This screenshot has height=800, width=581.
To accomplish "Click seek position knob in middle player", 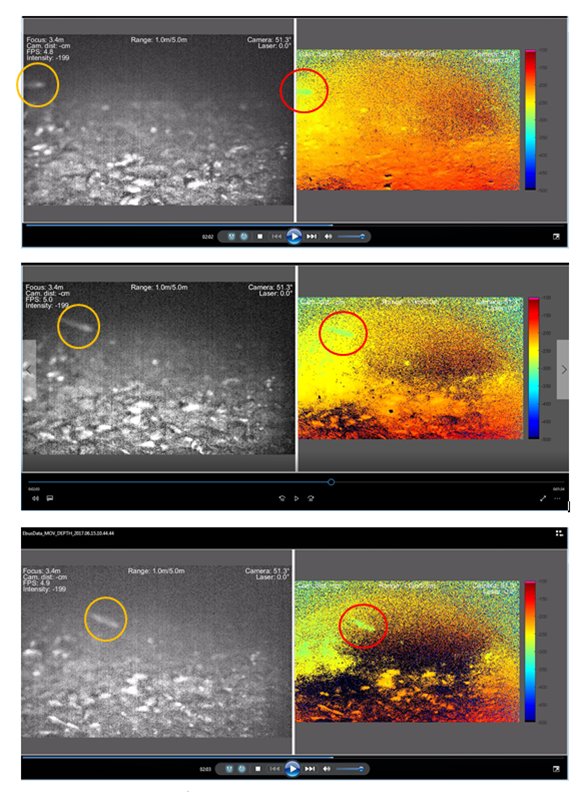I will 331,482.
